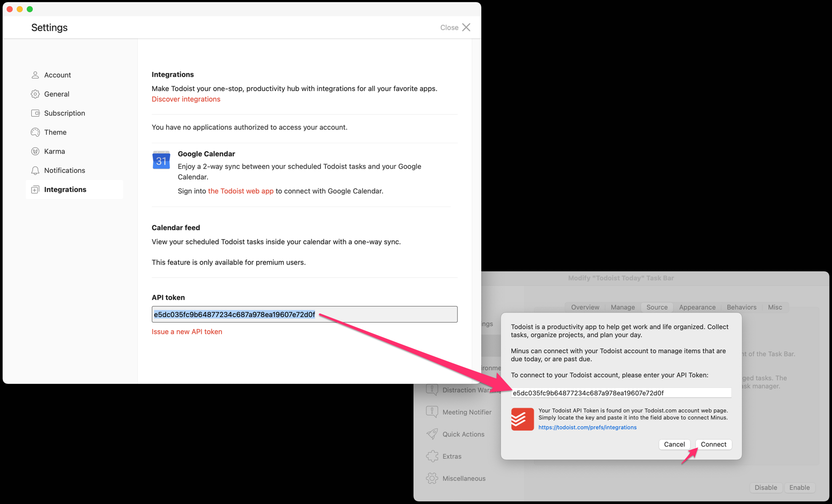The width and height of the screenshot is (832, 504).
Task: Click the Calendar feed heading
Action: pyautogui.click(x=176, y=228)
